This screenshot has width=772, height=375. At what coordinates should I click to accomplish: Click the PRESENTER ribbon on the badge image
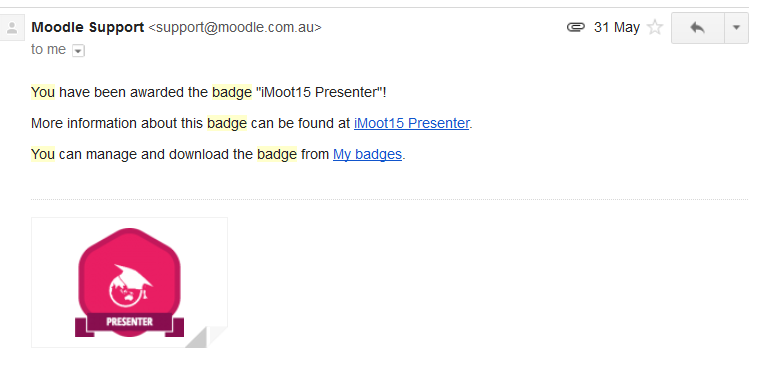[129, 322]
